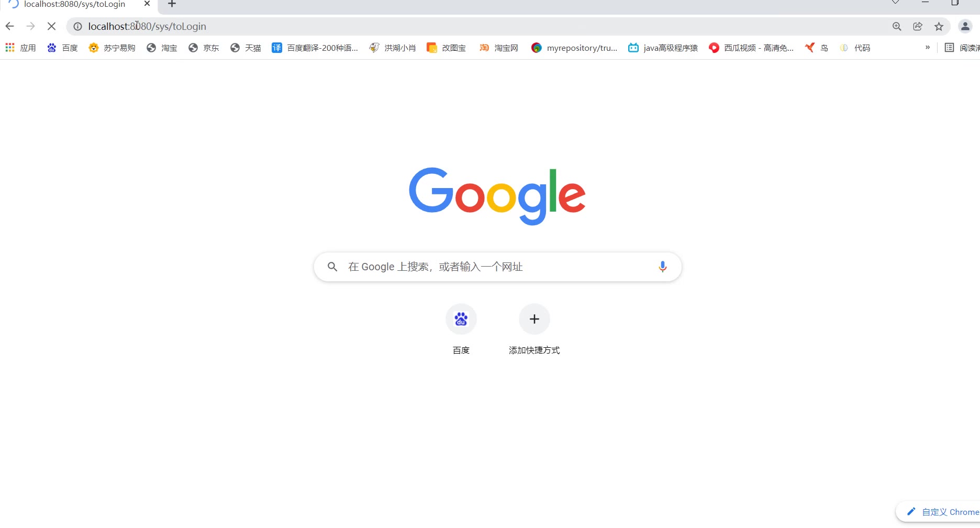Open the 百度翻译 bookmark
The width and height of the screenshot is (980, 528).
coord(315,48)
